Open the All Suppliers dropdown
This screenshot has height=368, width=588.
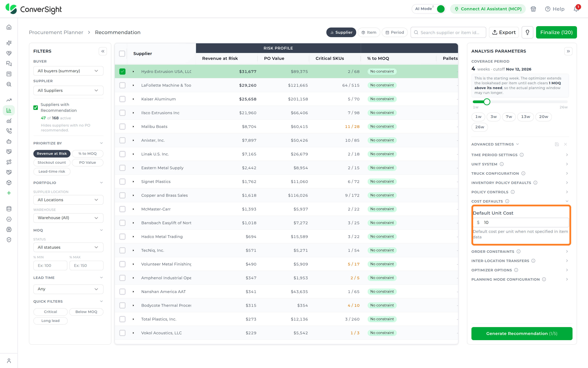68,90
